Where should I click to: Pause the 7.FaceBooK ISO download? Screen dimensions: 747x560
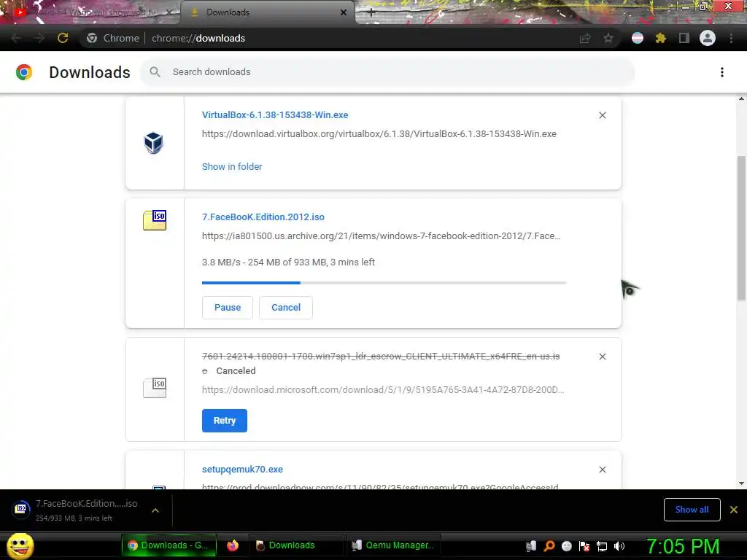tap(228, 308)
